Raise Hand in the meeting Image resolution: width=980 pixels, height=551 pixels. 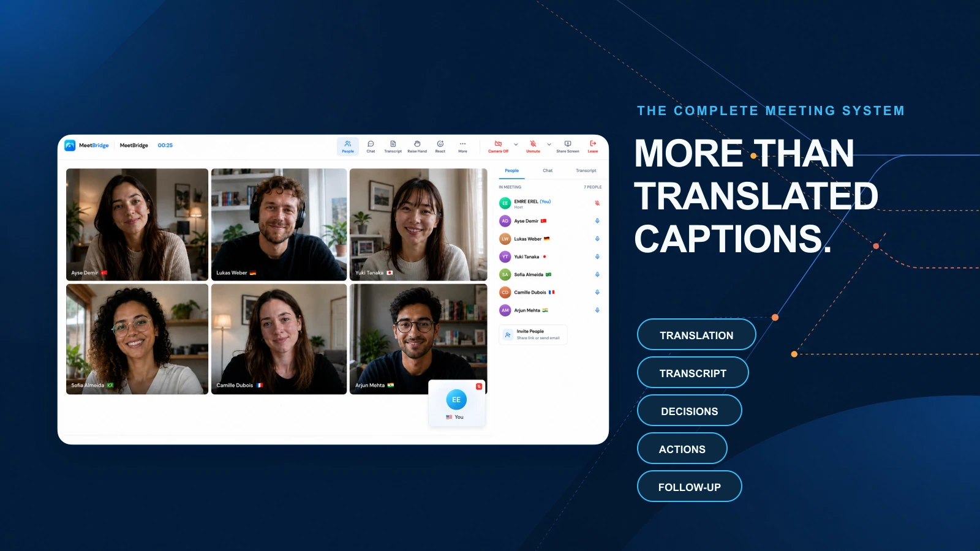pyautogui.click(x=417, y=146)
